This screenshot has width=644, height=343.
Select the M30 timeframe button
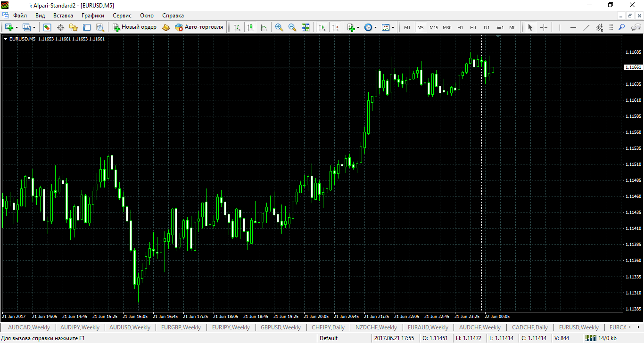click(x=447, y=27)
